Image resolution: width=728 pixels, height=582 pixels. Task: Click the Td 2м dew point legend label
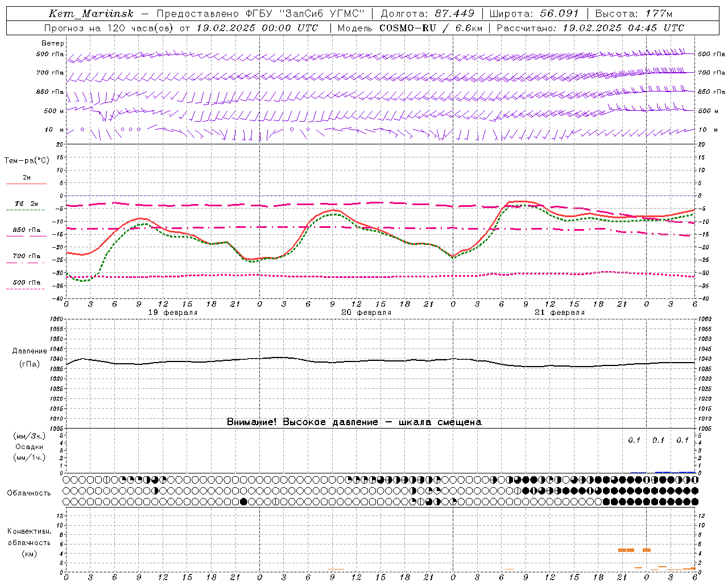(27, 203)
